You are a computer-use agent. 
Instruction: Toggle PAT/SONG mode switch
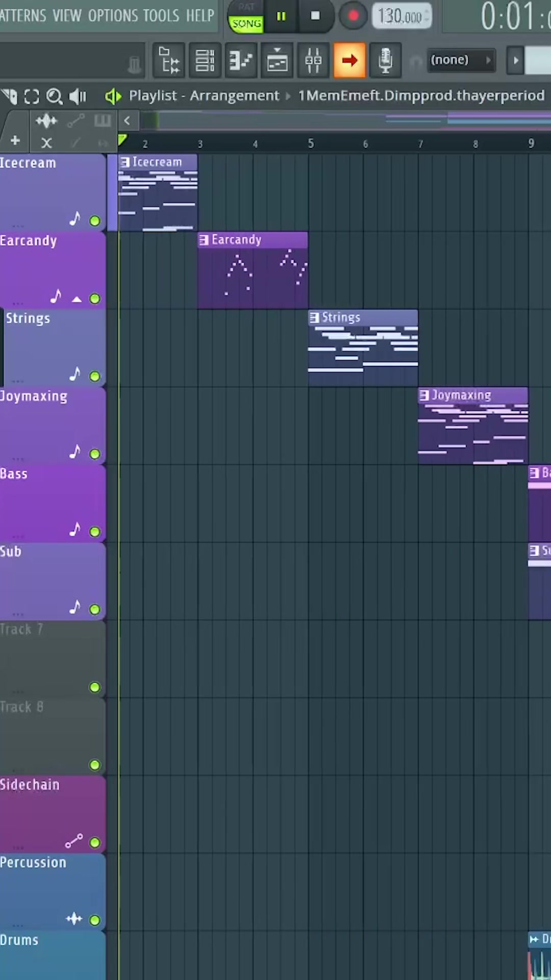click(246, 16)
